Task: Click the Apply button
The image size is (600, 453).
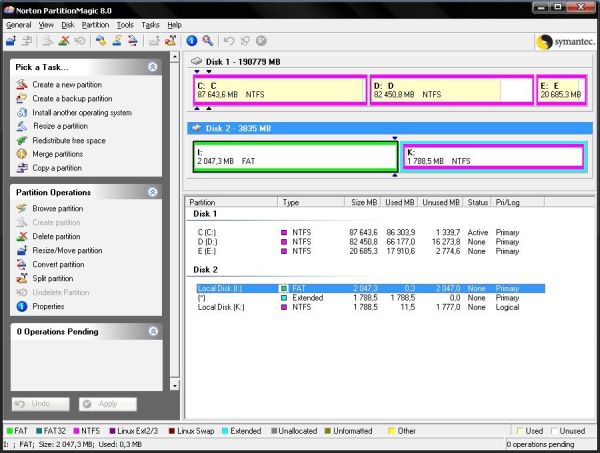Action: click(x=108, y=404)
